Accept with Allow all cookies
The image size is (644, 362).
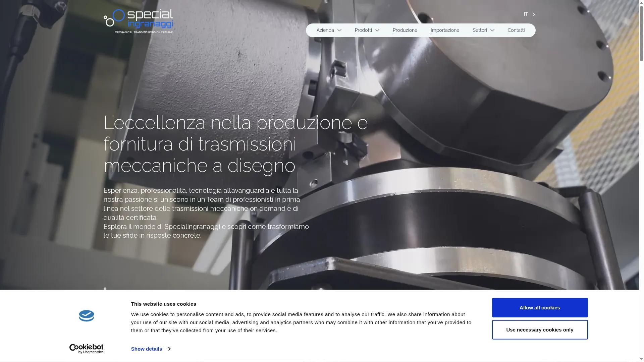(540, 307)
